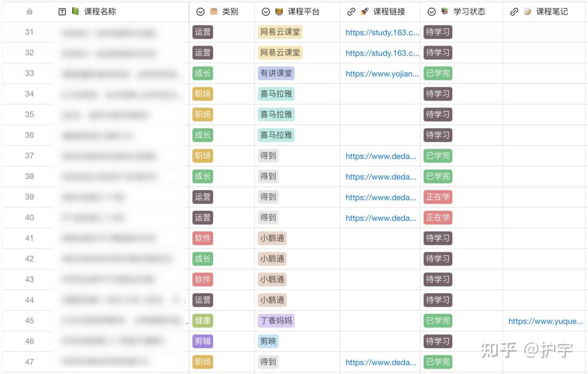The image size is (588, 374).
Task: Open the study.163 link in row 32
Action: 382,53
